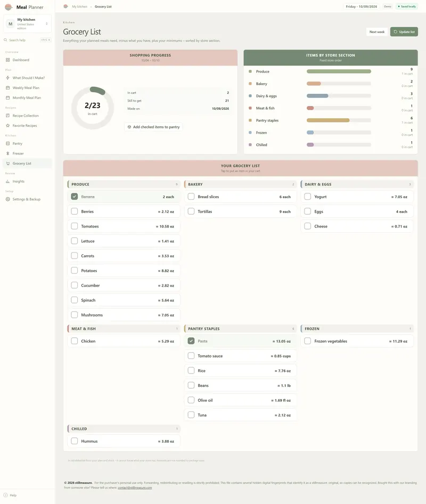
Task: Click the search magnifier icon
Action: [5, 40]
